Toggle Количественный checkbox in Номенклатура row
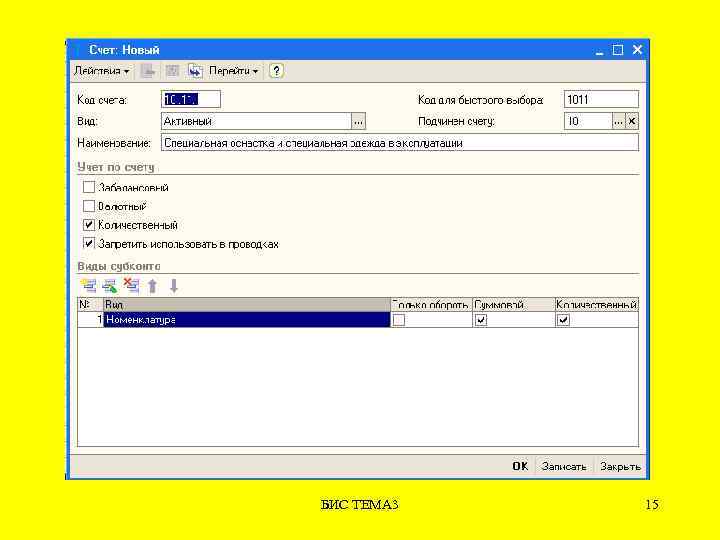This screenshot has height=540, width=720. coord(563,320)
